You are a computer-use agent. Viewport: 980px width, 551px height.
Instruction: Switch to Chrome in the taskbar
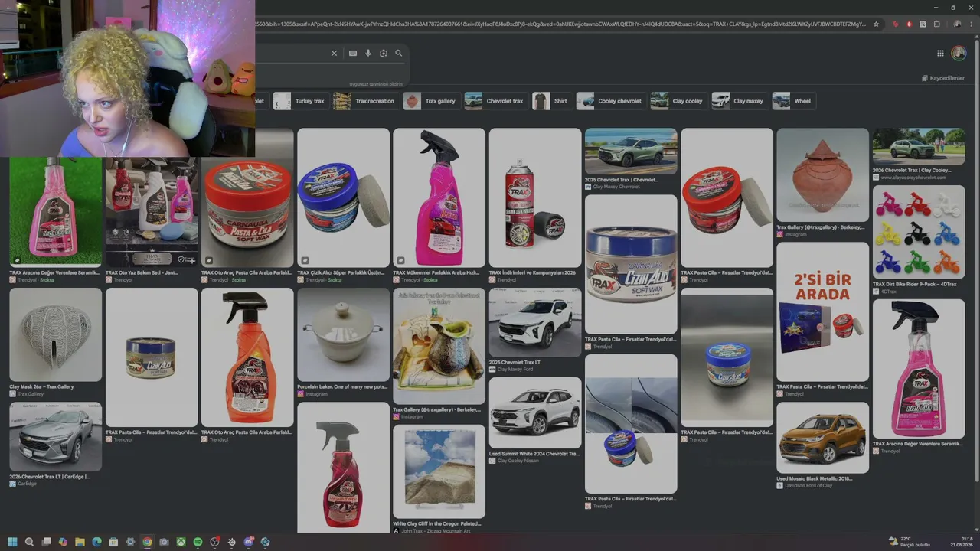tap(147, 542)
